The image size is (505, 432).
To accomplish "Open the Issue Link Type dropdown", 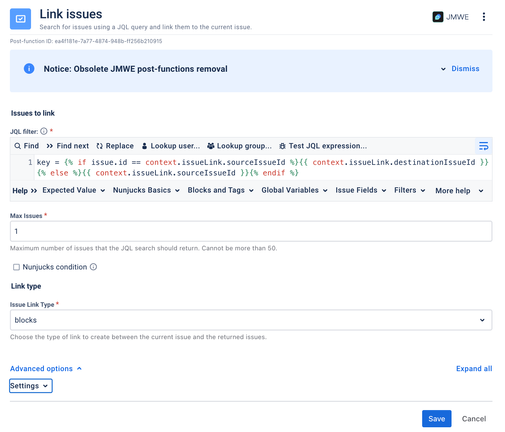I will click(x=251, y=320).
